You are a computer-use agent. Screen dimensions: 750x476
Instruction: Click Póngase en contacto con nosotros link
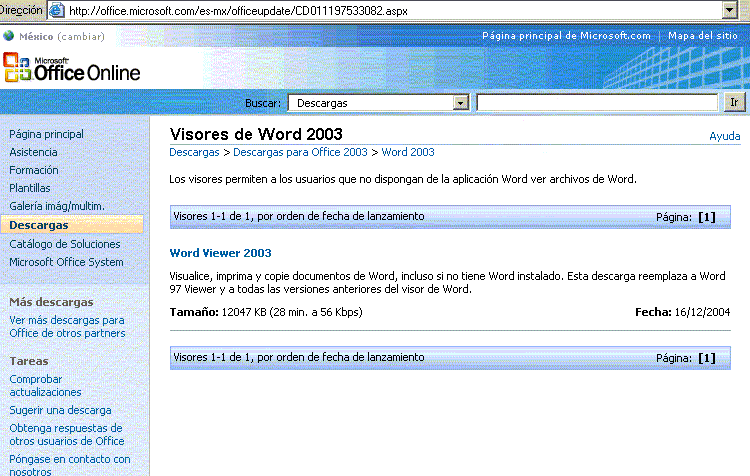pos(69,465)
